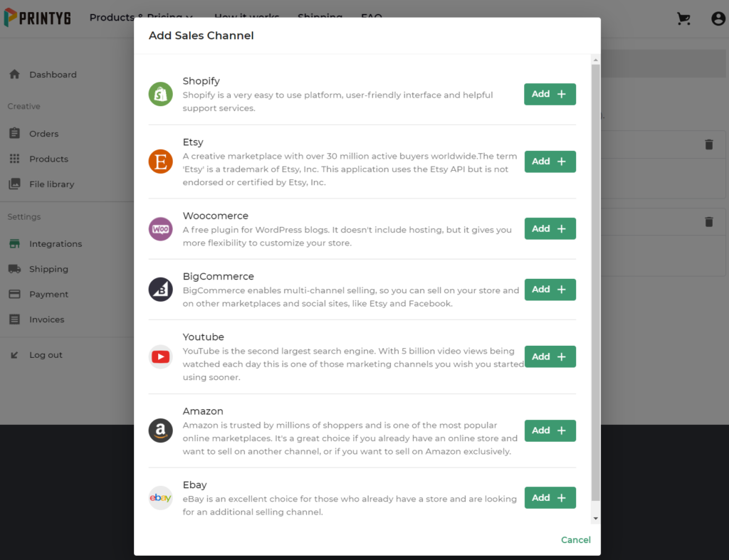
Task: Click the Shopify logo icon
Action: click(160, 93)
